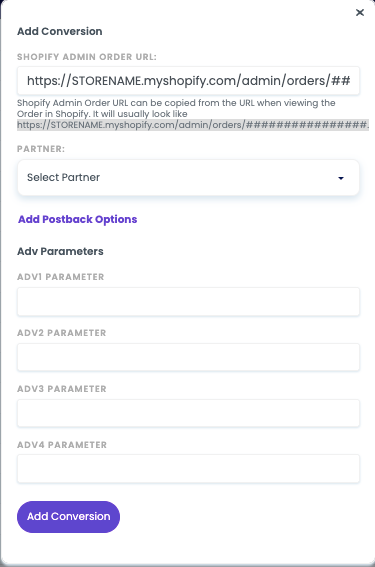
Task: Focus the ADV2 Parameter input
Action: (x=188, y=357)
